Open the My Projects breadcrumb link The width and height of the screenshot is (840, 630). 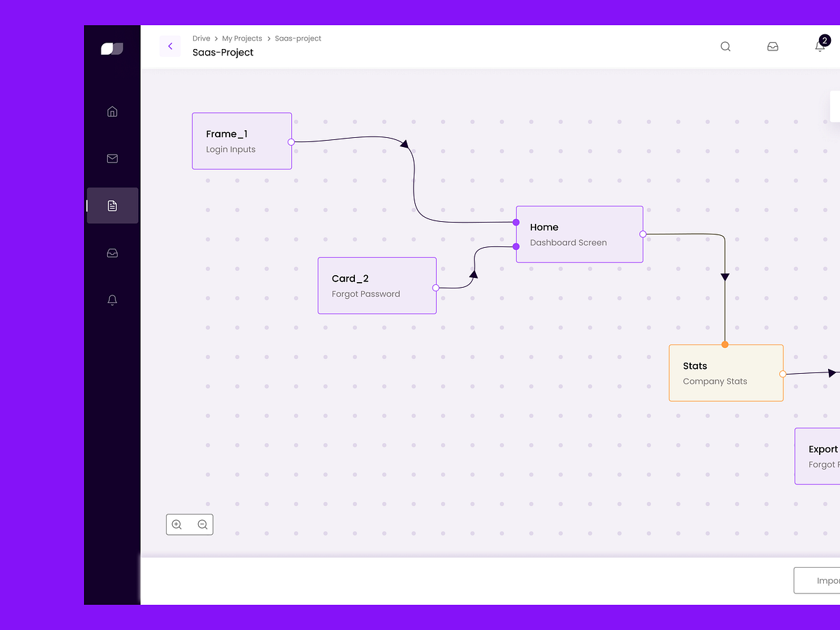point(241,38)
